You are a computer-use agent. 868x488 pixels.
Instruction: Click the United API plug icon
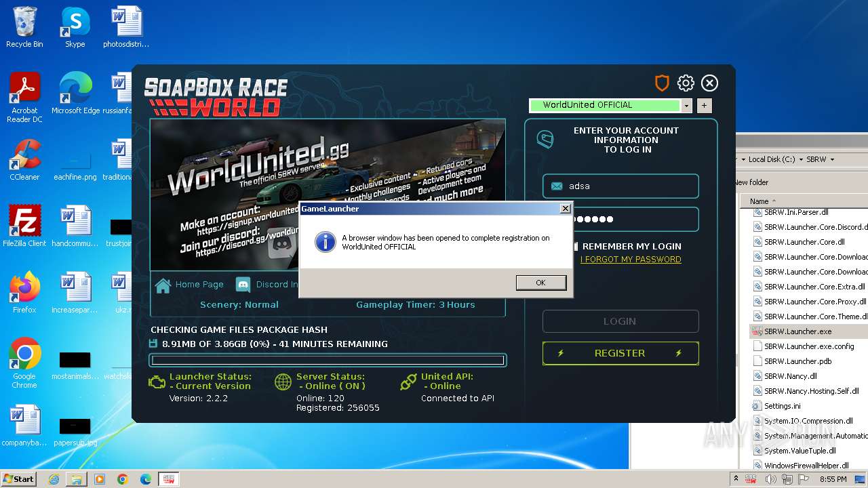408,382
